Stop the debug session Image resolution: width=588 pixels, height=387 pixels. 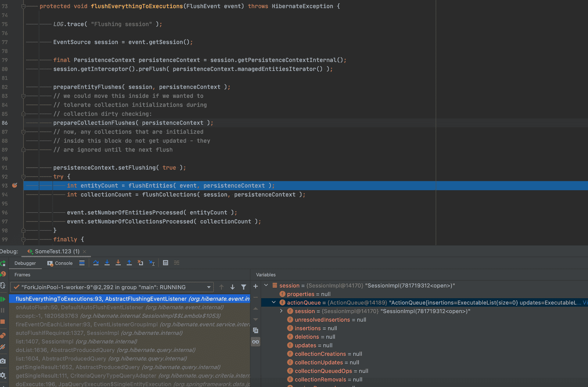(x=3, y=322)
